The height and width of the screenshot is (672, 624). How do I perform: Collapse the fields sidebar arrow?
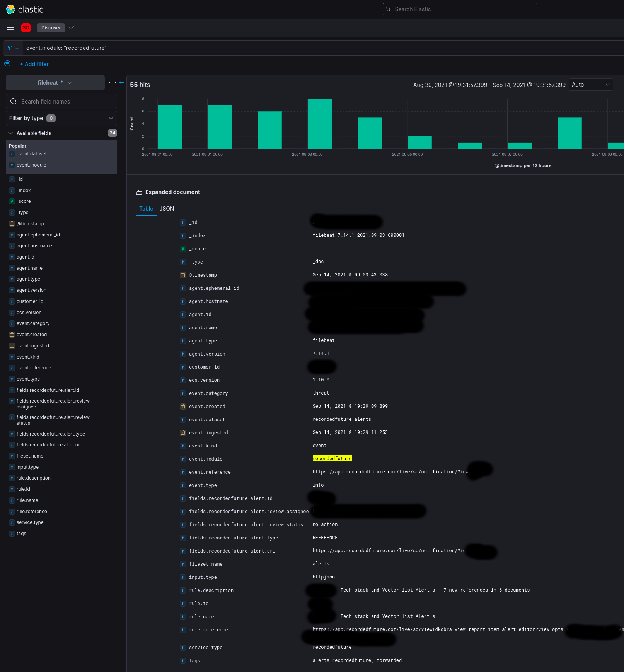[122, 83]
